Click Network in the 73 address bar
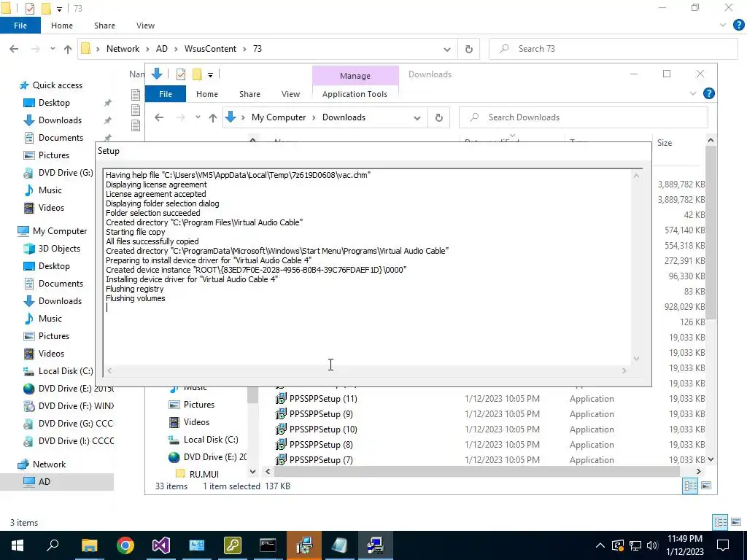The height and width of the screenshot is (560, 747). tap(123, 49)
